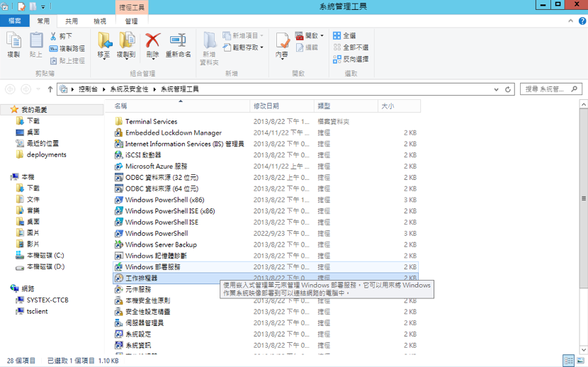This screenshot has width=588, height=367.
Task: Select 本機磁碟 (C:) in navigation pane
Action: (x=40, y=255)
